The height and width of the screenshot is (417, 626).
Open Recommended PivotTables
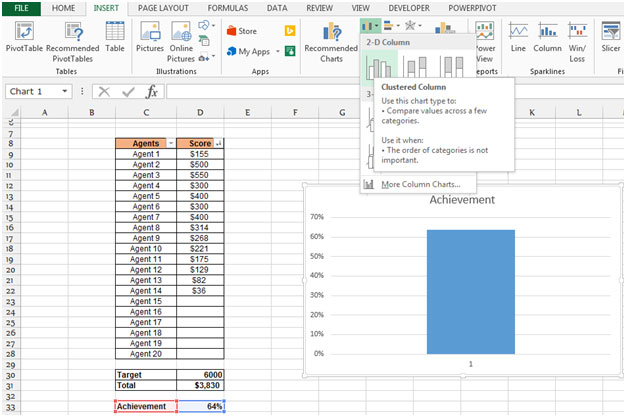73,42
